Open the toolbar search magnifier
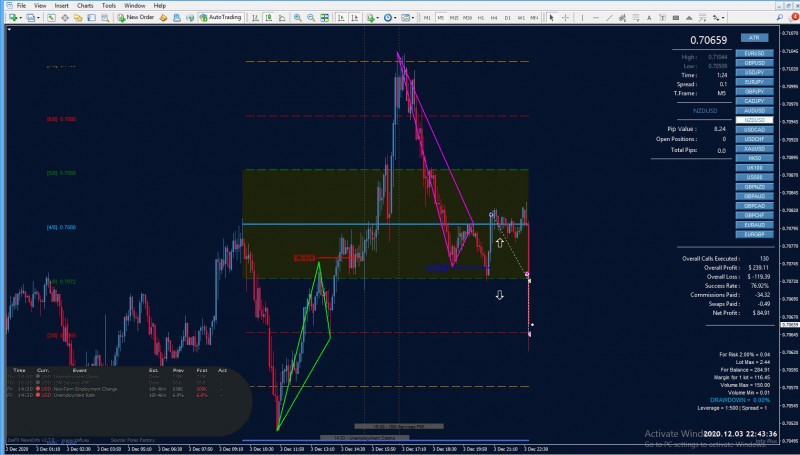The image size is (800, 455). (x=780, y=18)
